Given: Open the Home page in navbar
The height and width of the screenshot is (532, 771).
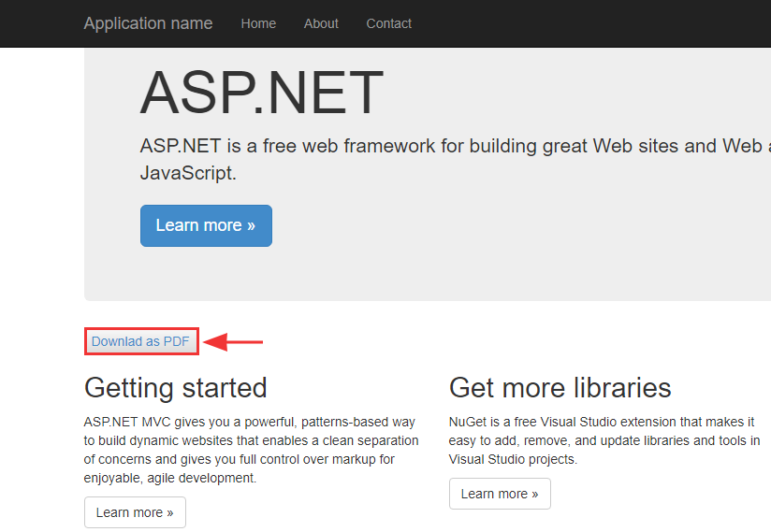Looking at the screenshot, I should 258,23.
